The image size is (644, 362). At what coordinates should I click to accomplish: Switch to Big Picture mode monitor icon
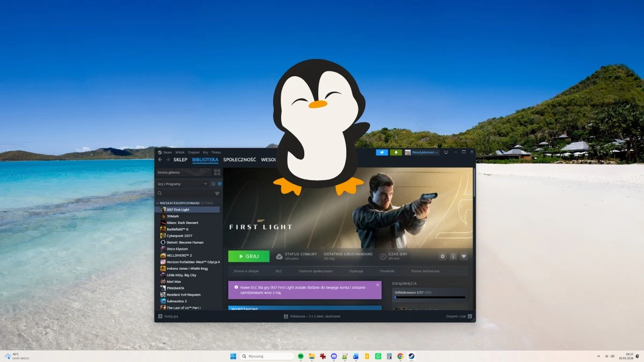tap(445, 152)
